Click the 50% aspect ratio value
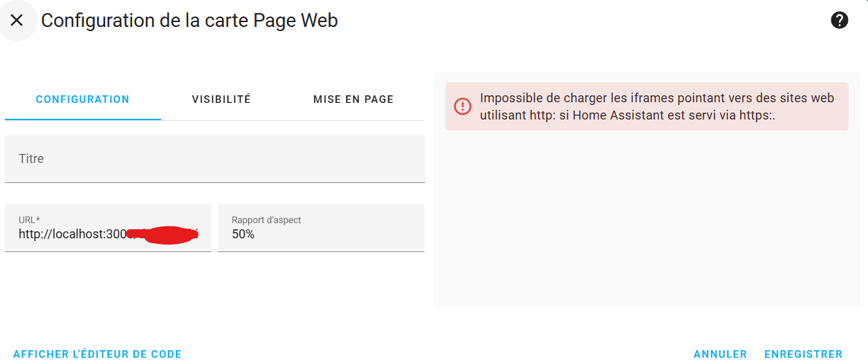The width and height of the screenshot is (868, 364). click(x=243, y=235)
